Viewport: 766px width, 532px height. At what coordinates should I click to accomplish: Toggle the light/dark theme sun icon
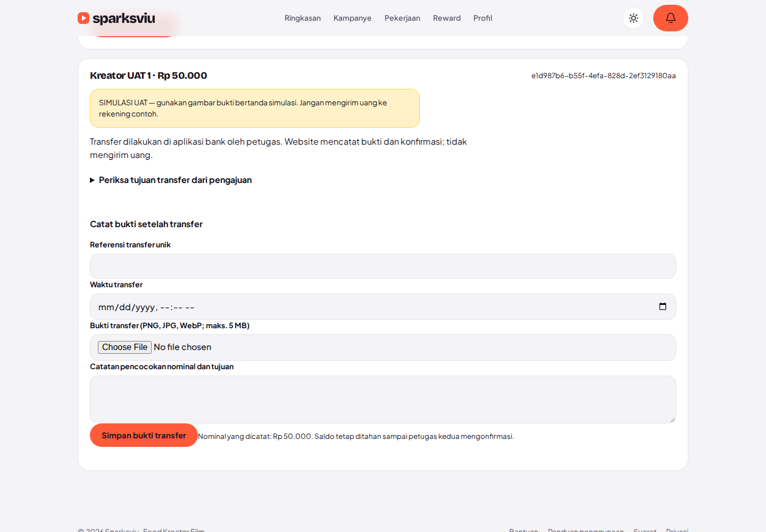(x=634, y=18)
